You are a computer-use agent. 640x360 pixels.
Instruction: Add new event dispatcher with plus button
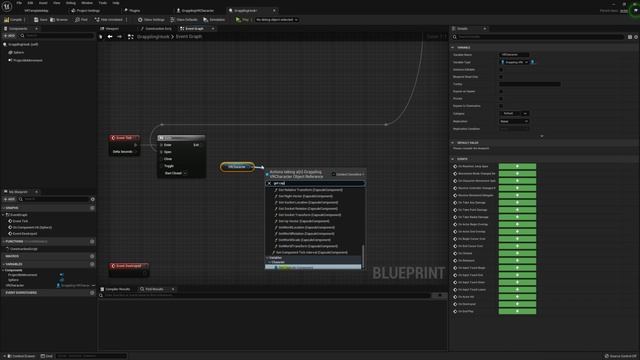pos(92,293)
